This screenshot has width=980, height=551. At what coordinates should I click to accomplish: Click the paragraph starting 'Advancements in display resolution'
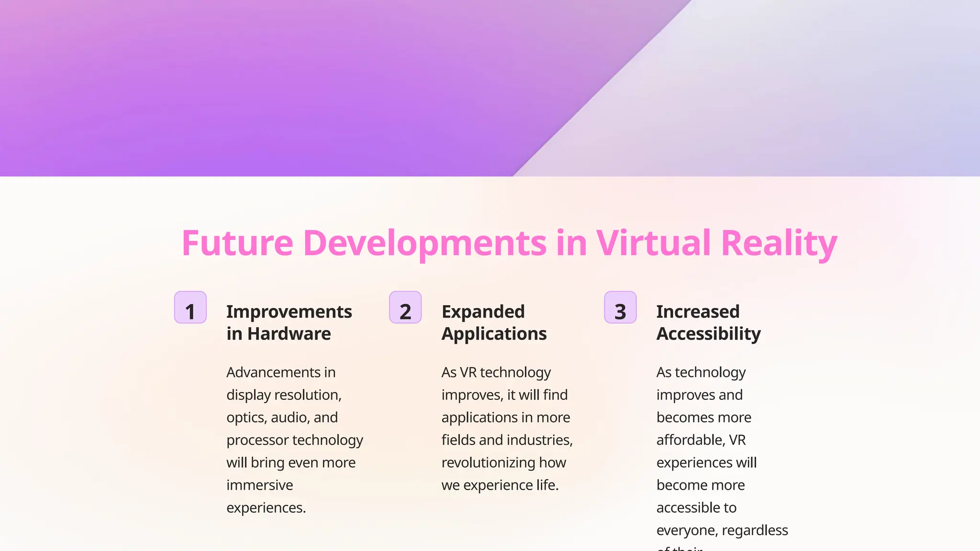coord(295,440)
